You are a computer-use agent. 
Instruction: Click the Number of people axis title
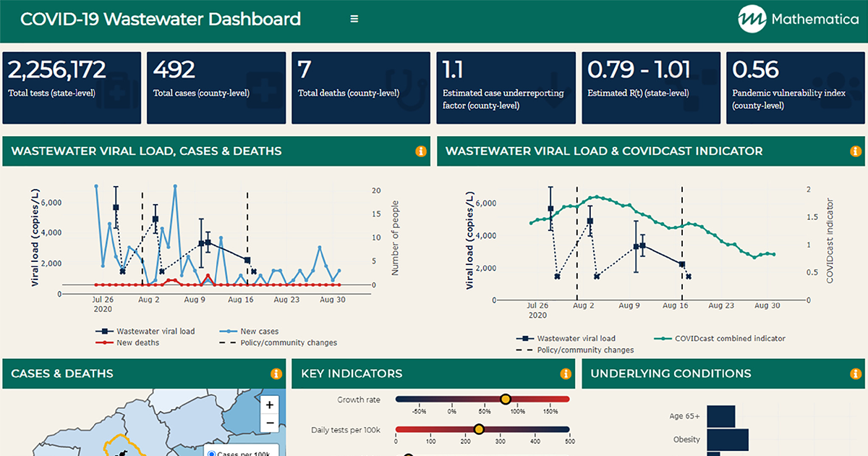(x=395, y=237)
